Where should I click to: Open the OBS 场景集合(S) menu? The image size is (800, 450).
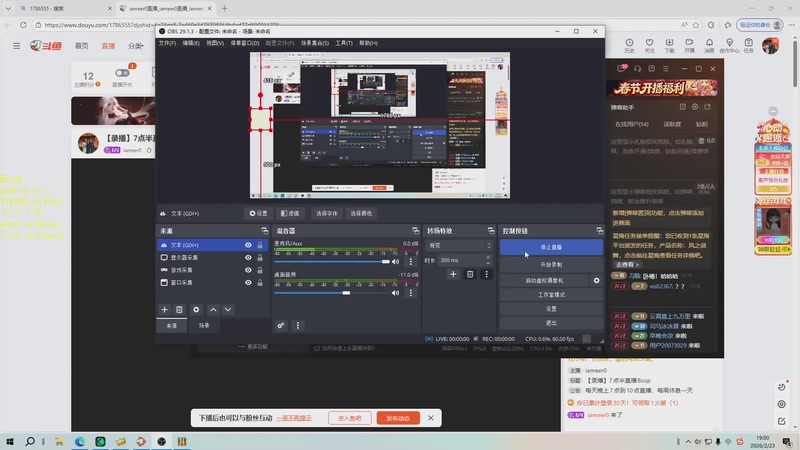[x=314, y=43]
